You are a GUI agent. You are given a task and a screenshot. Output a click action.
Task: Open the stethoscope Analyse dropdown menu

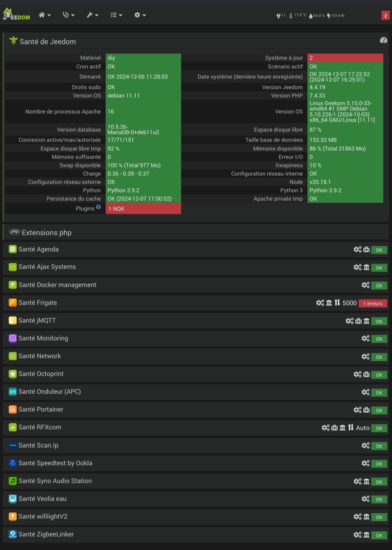tap(68, 15)
